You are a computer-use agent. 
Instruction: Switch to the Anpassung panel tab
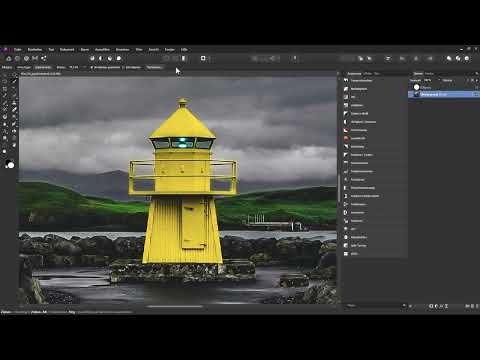(354, 74)
